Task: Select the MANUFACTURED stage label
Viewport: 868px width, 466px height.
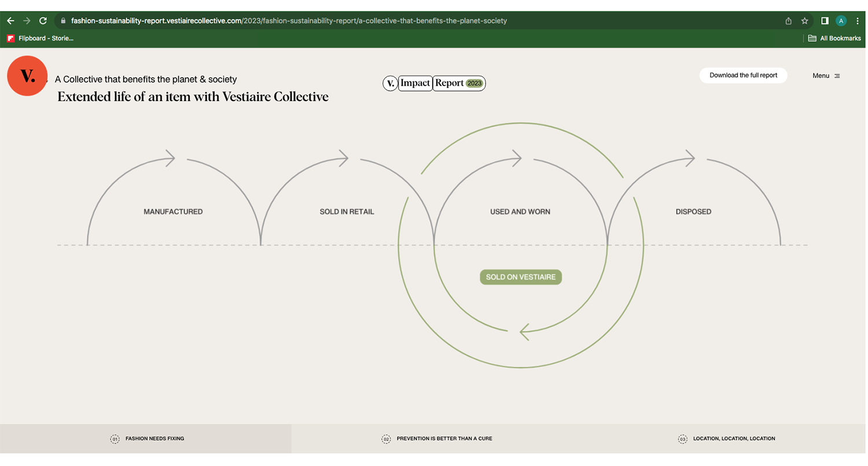Action: pyautogui.click(x=173, y=212)
